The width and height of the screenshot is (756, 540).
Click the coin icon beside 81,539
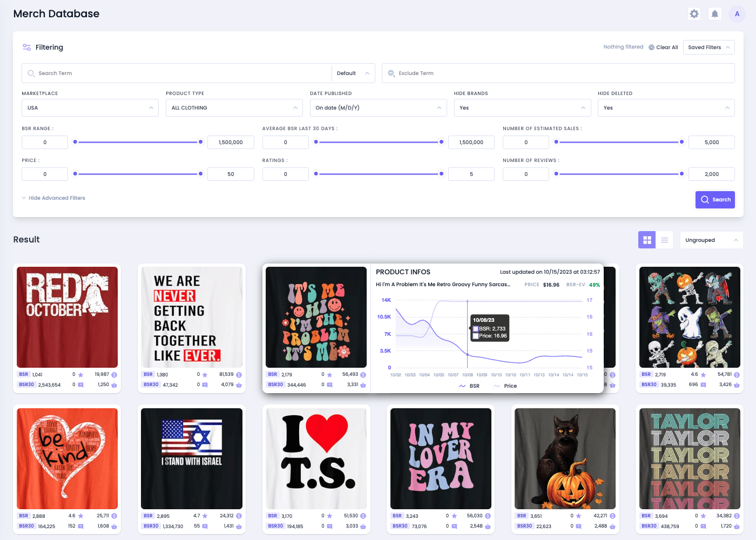point(239,375)
